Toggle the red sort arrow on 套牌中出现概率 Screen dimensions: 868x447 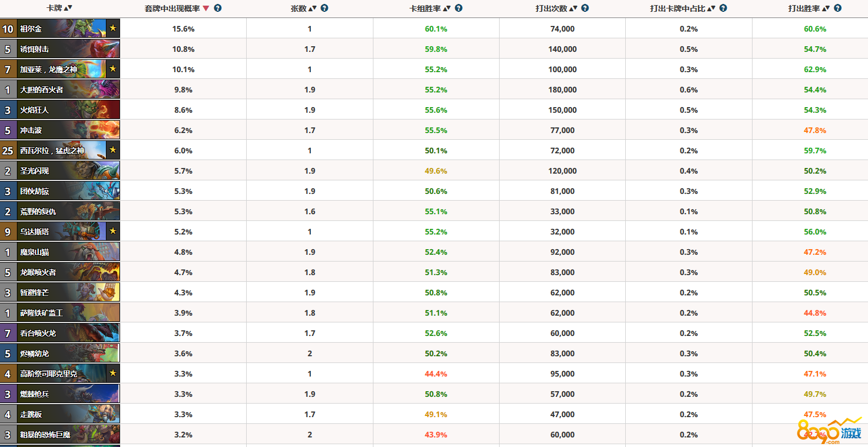(206, 8)
